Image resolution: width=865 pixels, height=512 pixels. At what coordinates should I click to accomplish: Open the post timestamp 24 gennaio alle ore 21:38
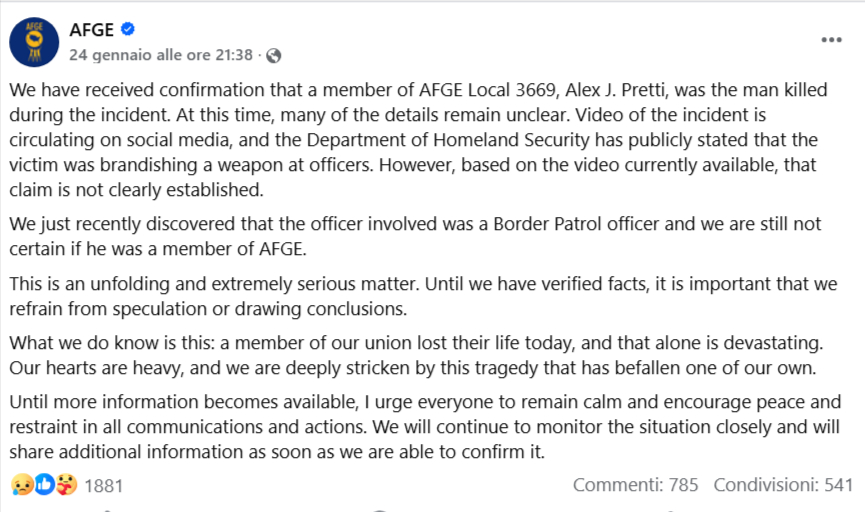160,55
